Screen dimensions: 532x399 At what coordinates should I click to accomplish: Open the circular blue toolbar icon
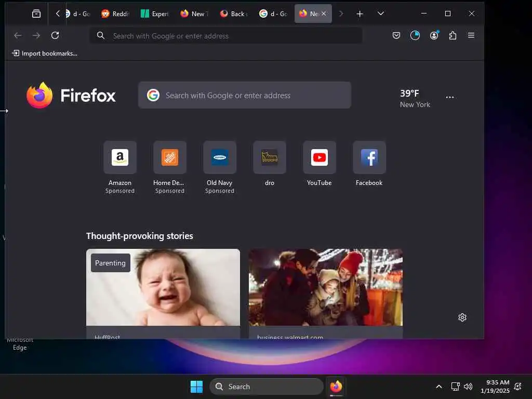pyautogui.click(x=415, y=35)
